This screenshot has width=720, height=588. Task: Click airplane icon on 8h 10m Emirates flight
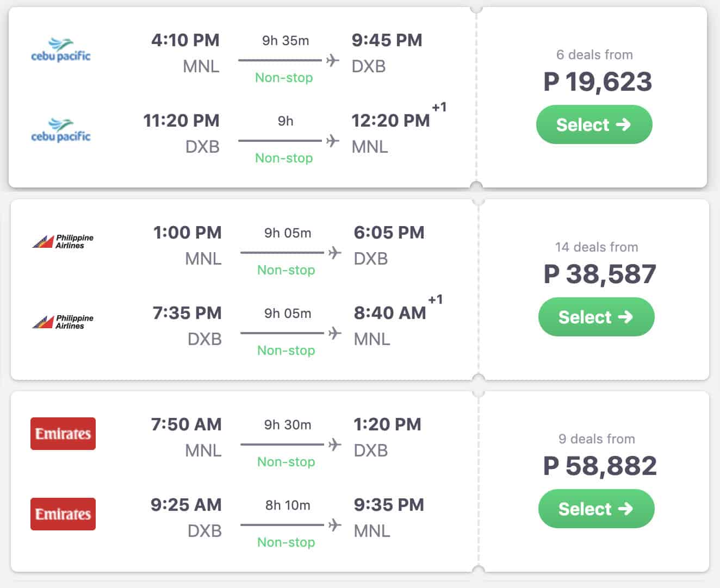point(335,525)
